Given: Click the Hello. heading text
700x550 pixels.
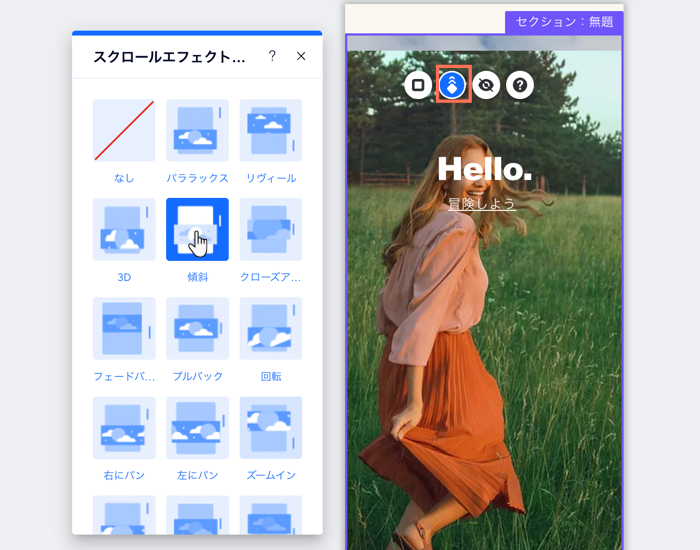Looking at the screenshot, I should coord(484,169).
